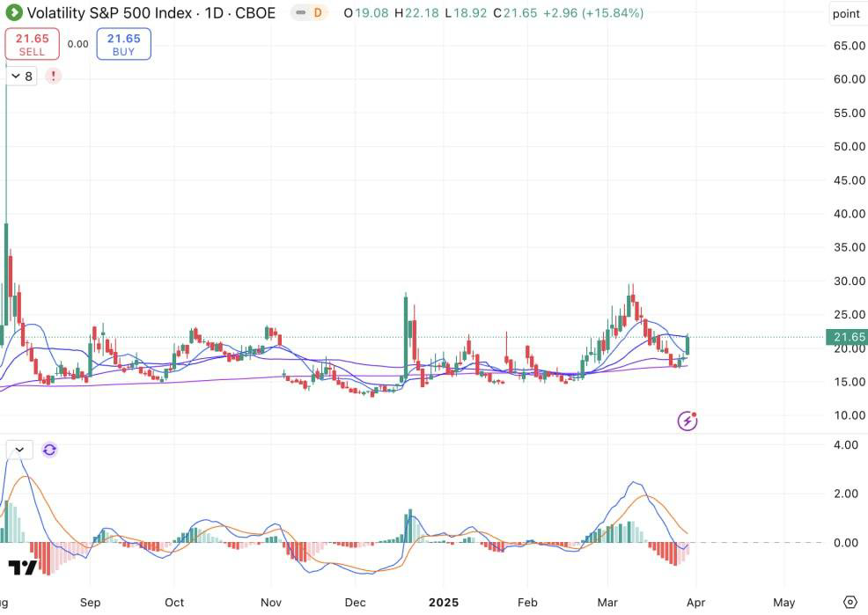Image resolution: width=868 pixels, height=615 pixels.
Task: Click the red exclamation warning icon
Action: (53, 77)
